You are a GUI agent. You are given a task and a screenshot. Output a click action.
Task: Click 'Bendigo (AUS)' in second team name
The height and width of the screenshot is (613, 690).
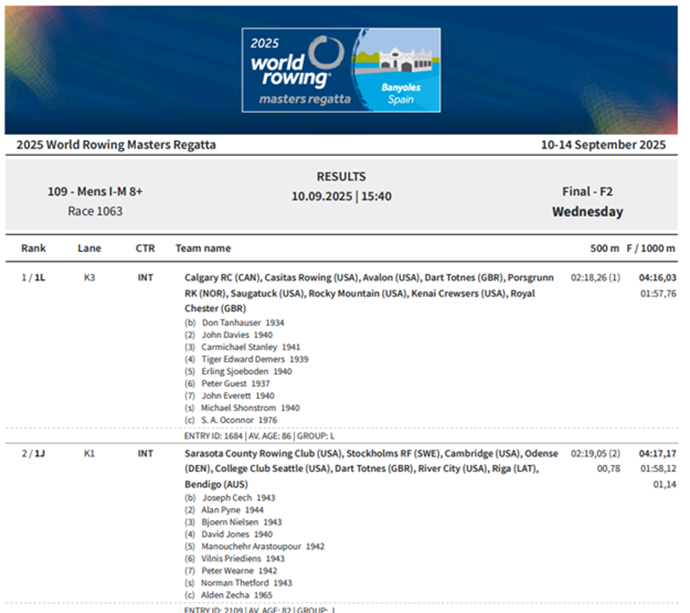(216, 485)
